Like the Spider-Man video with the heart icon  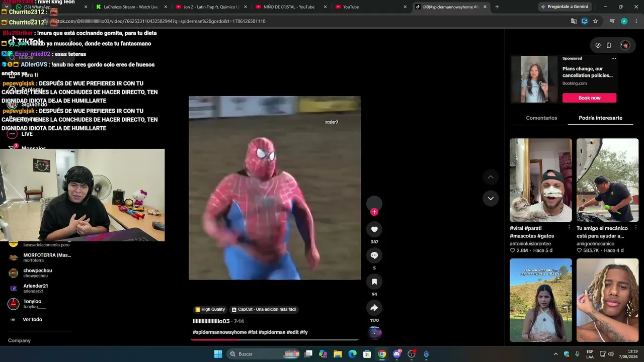[x=374, y=229]
